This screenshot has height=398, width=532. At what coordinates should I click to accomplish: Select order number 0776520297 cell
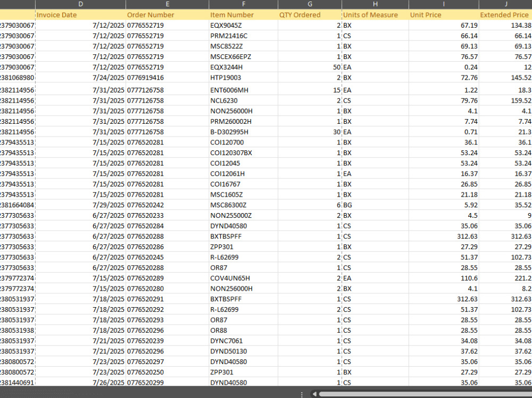pyautogui.click(x=167, y=362)
